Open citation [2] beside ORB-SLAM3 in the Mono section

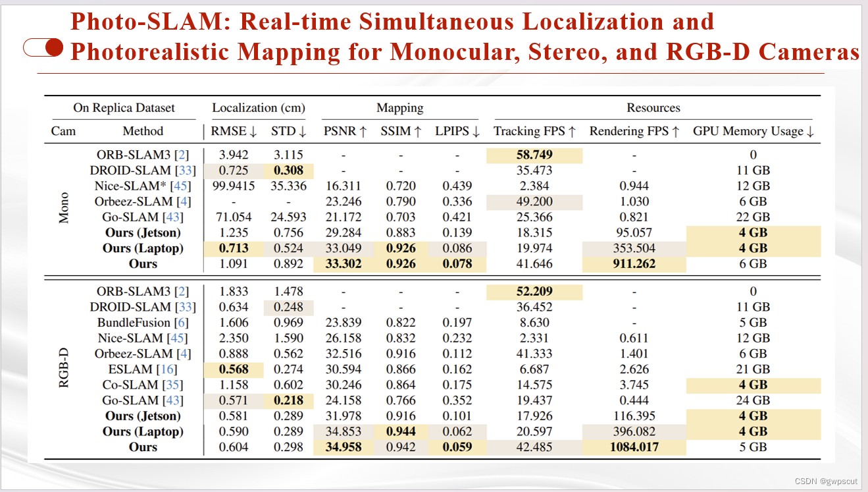(181, 155)
